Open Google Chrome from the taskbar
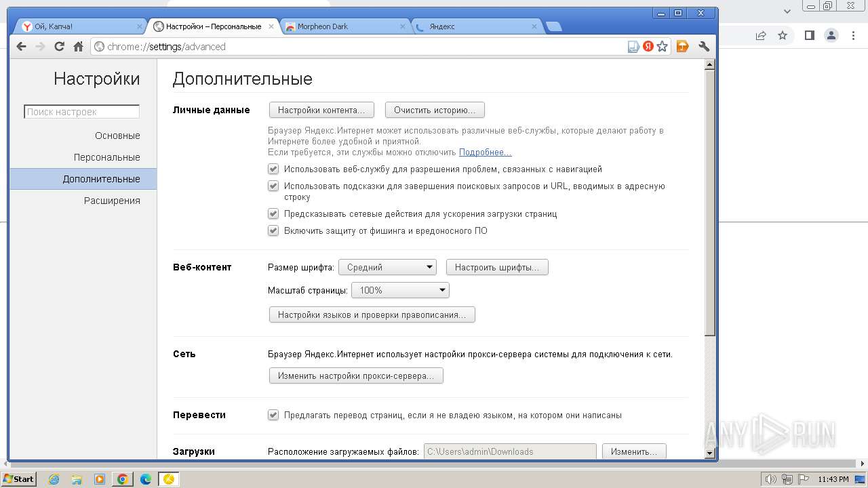The height and width of the screenshot is (488, 868). tap(123, 479)
